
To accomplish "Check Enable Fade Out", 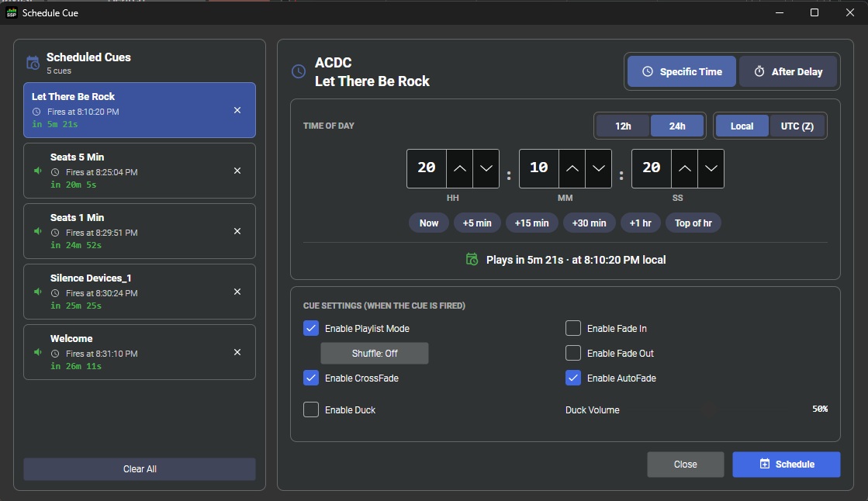I will 573,353.
